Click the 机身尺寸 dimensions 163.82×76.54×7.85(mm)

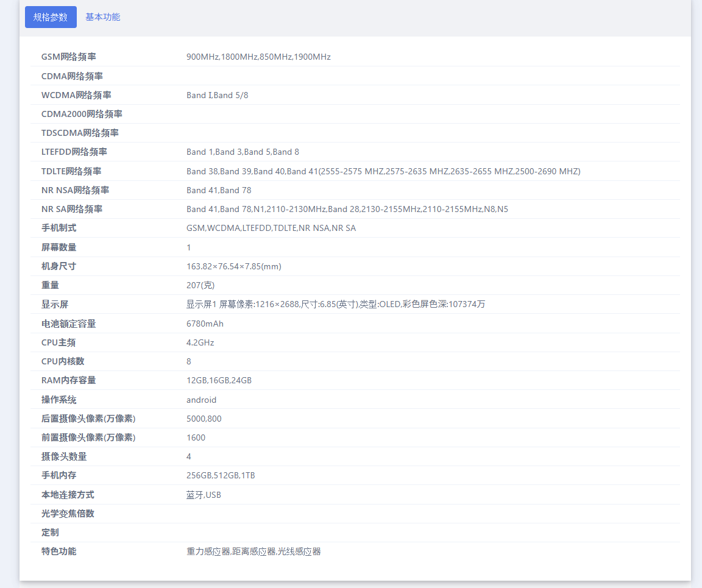pos(233,266)
